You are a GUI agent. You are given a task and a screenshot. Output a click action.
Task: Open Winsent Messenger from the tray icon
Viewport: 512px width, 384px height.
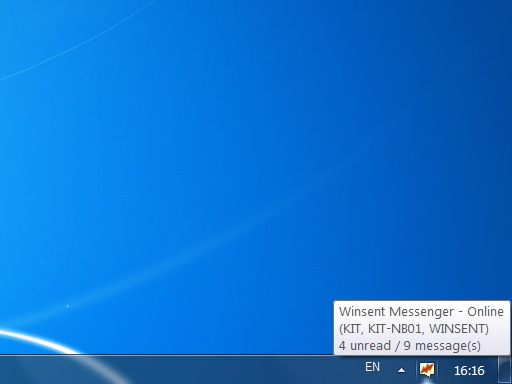click(x=427, y=369)
